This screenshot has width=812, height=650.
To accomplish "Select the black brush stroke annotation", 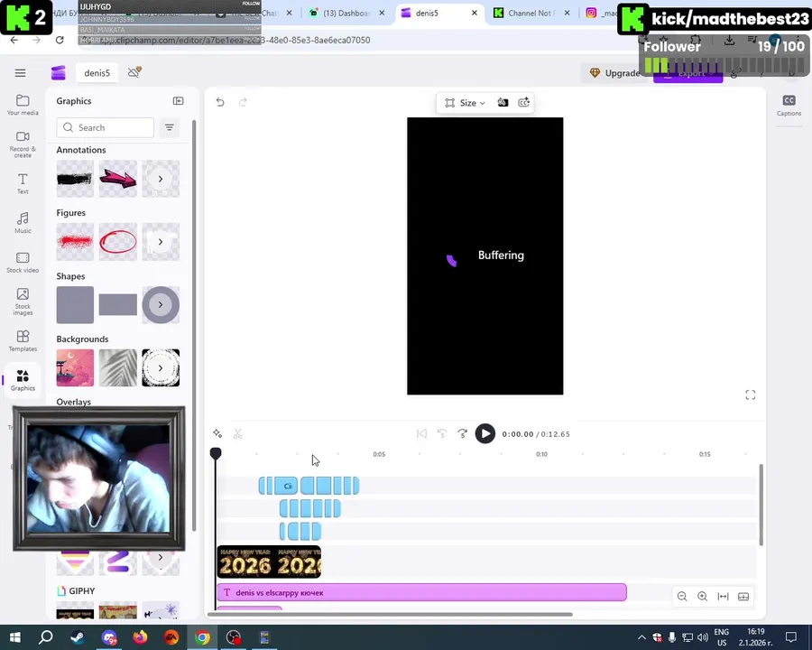I will (x=75, y=179).
